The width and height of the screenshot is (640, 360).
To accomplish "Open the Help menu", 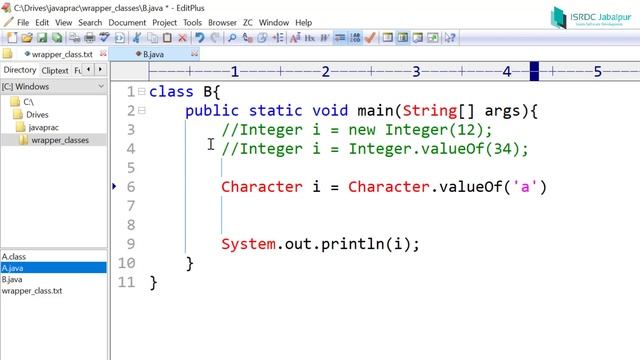I will point(303,22).
